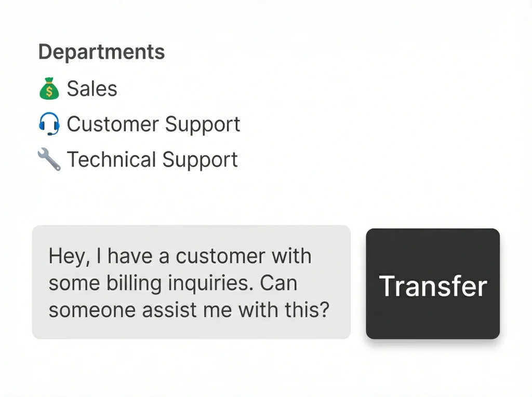Select the Customer Support department entry
The width and height of the screenshot is (532, 397).
tap(153, 125)
